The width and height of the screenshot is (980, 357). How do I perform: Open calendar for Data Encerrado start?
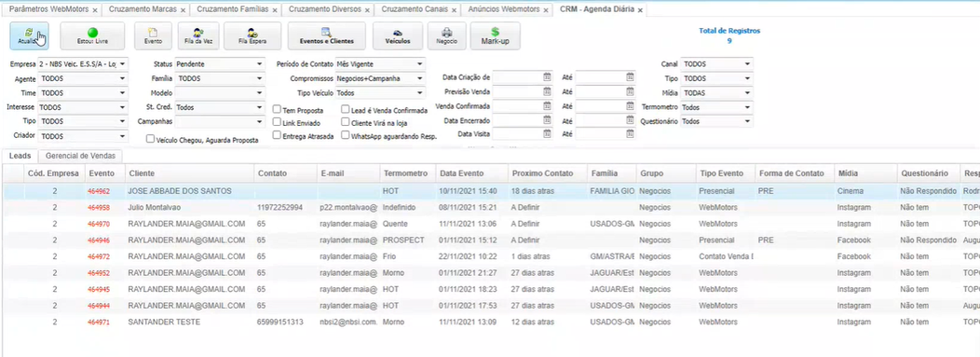(547, 120)
